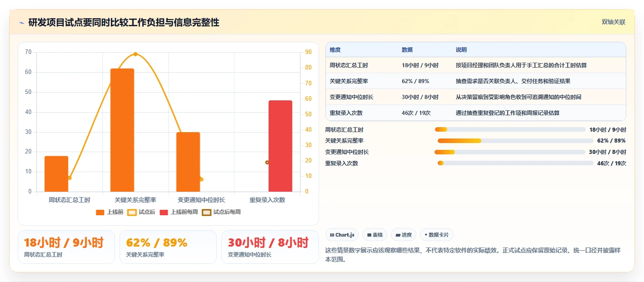Click the orange bar for 关键关系完整率
This screenshot has width=644, height=282.
click(122, 130)
